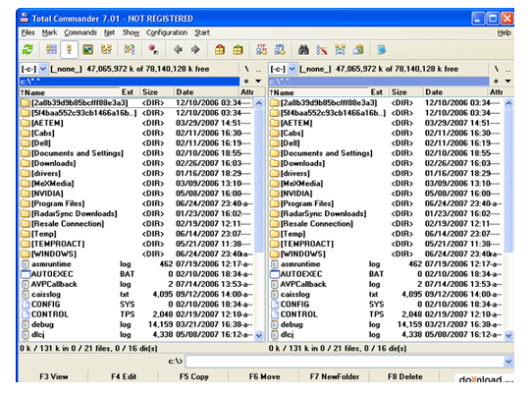Image resolution: width=532 pixels, height=395 pixels.
Task: Open right panel directory history down arrow
Action: coord(507,82)
